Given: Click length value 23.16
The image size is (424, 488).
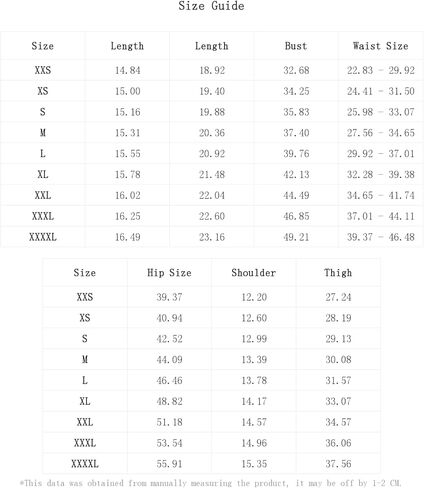Looking at the screenshot, I should (x=212, y=237).
